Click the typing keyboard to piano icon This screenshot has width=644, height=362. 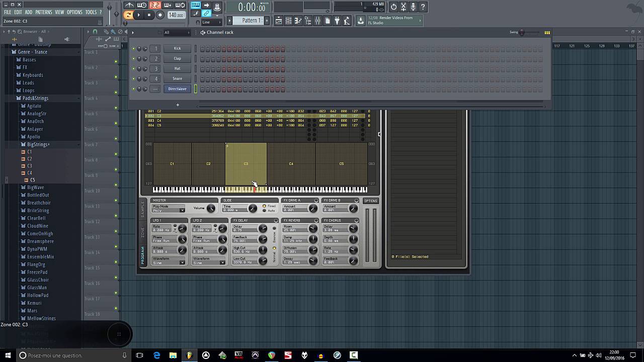(196, 6)
